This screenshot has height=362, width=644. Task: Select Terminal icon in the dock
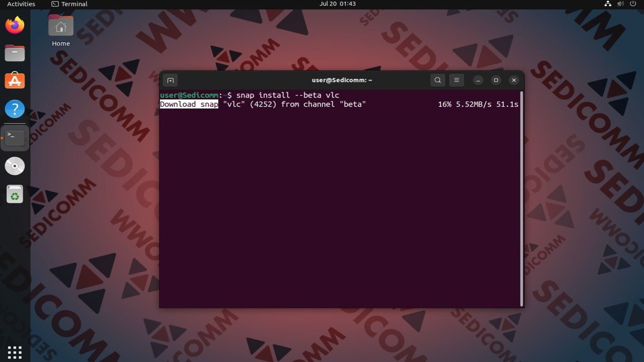15,138
